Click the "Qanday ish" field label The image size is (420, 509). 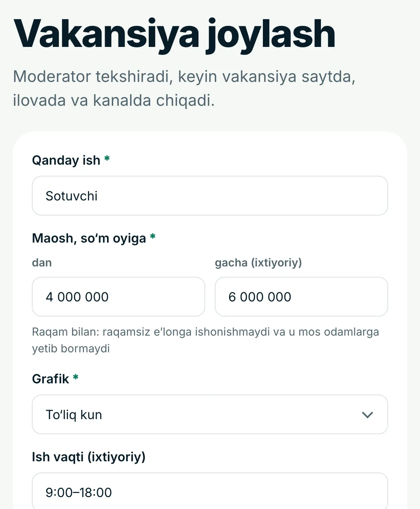66,160
